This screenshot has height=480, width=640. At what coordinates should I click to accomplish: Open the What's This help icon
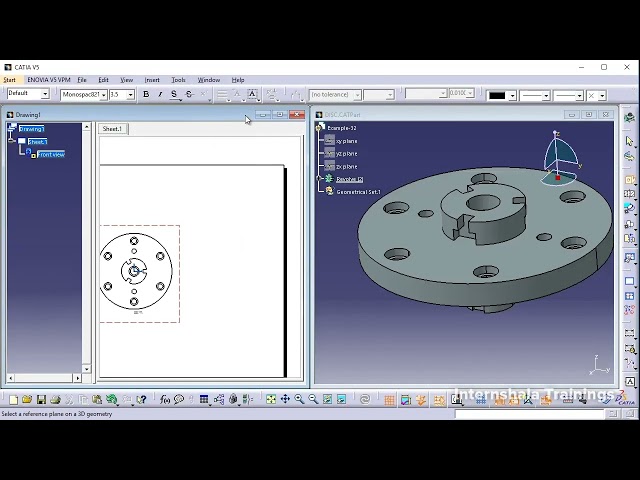click(141, 400)
